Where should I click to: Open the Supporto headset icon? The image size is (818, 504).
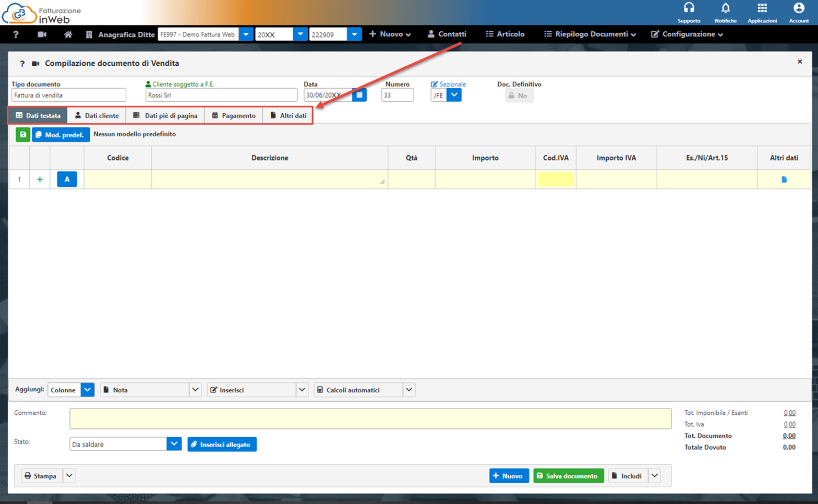point(689,8)
